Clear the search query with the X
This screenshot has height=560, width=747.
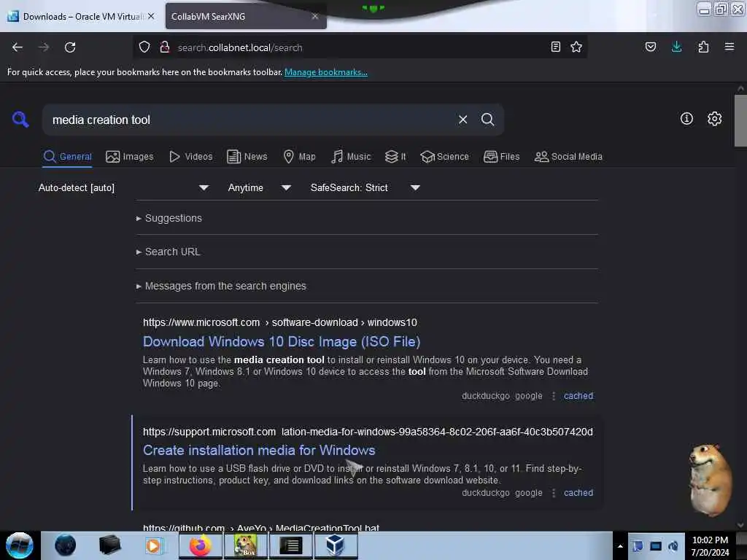462,120
